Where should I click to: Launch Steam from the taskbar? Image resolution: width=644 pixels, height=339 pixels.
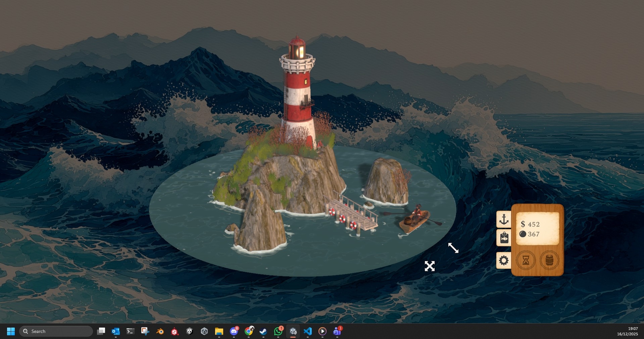click(263, 331)
